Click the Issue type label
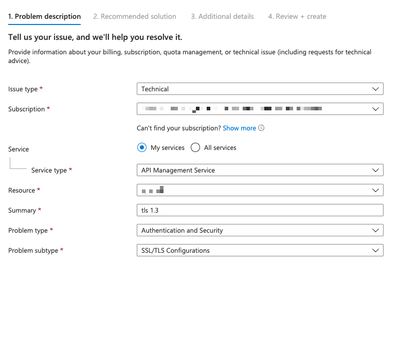The image size is (400, 360). 23,89
